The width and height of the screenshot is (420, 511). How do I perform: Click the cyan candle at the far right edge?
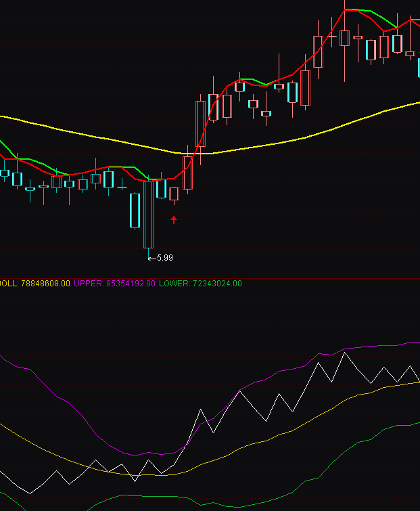coord(418,67)
